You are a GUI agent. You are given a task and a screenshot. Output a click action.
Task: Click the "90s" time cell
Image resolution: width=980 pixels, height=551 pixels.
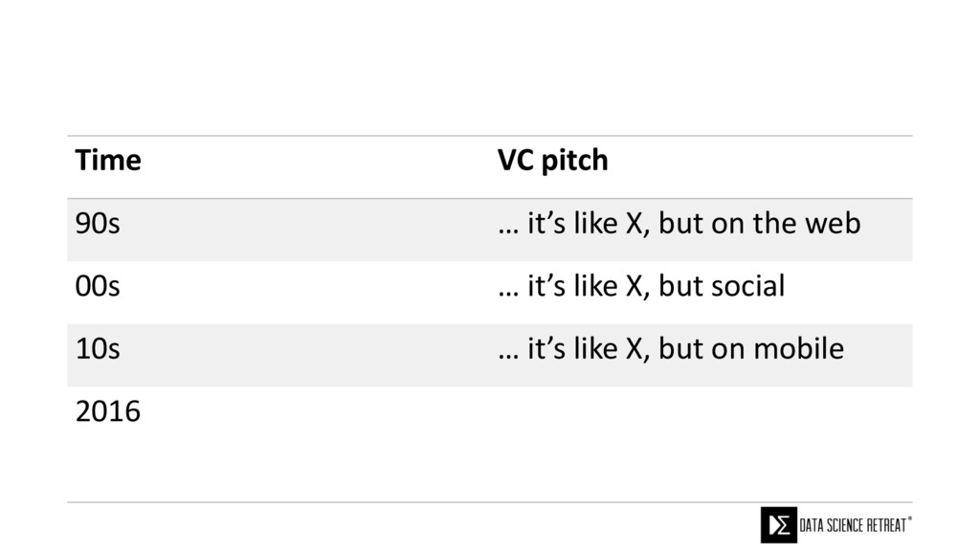coord(98,224)
